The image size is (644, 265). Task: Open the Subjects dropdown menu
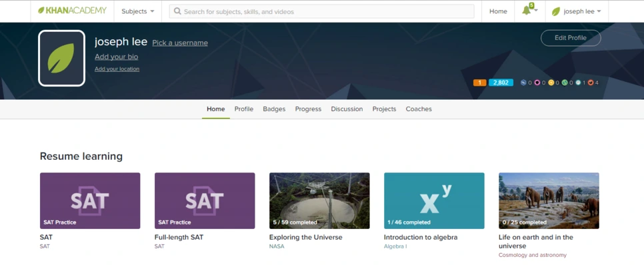137,11
